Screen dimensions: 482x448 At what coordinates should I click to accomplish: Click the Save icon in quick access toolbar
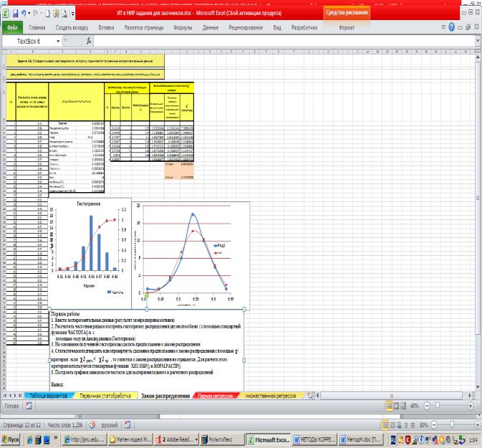(x=16, y=13)
